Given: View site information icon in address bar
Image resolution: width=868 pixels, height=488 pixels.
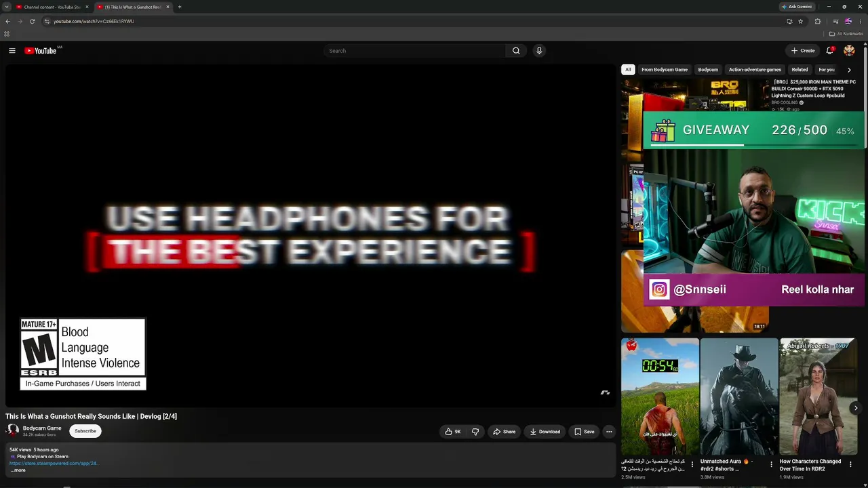Looking at the screenshot, I should pos(47,21).
